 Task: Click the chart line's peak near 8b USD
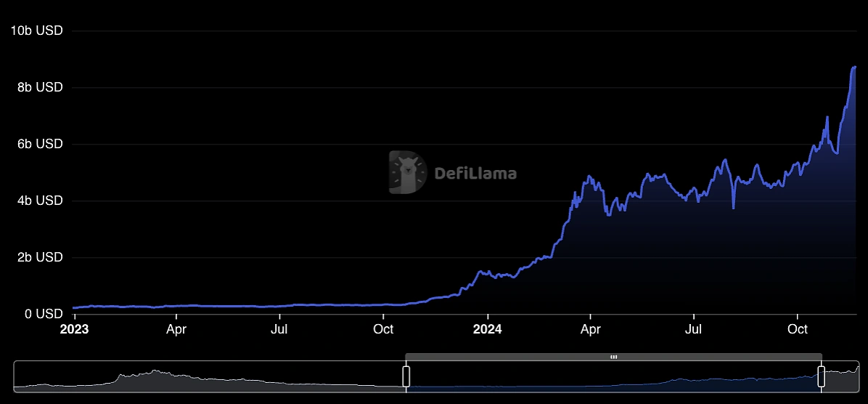point(854,67)
